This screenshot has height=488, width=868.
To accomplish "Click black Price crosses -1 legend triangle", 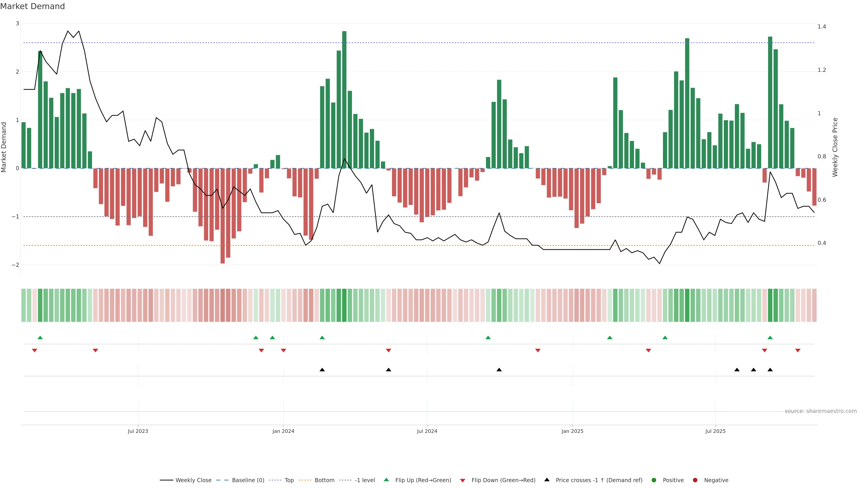I will (547, 480).
